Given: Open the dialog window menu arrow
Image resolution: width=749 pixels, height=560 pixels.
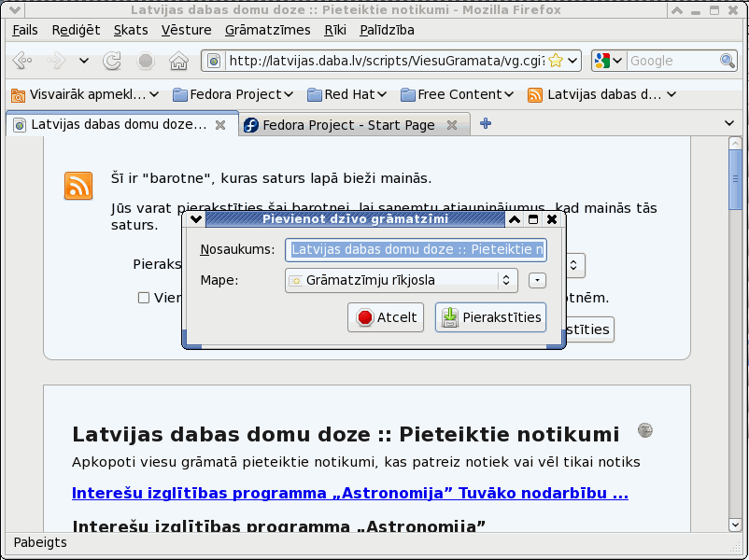Looking at the screenshot, I should click(x=196, y=219).
